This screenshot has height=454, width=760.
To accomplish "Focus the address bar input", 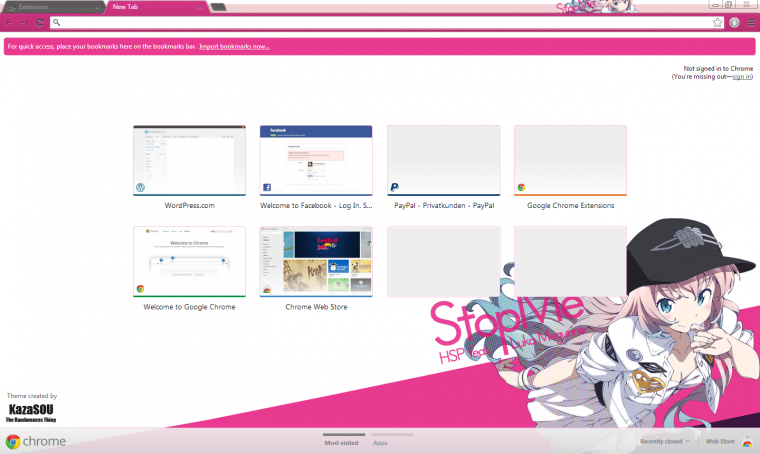I will tap(380, 22).
